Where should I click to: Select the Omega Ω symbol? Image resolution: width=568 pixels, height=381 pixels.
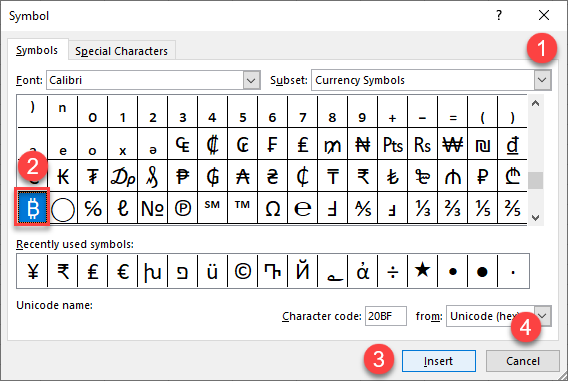pyautogui.click(x=272, y=208)
